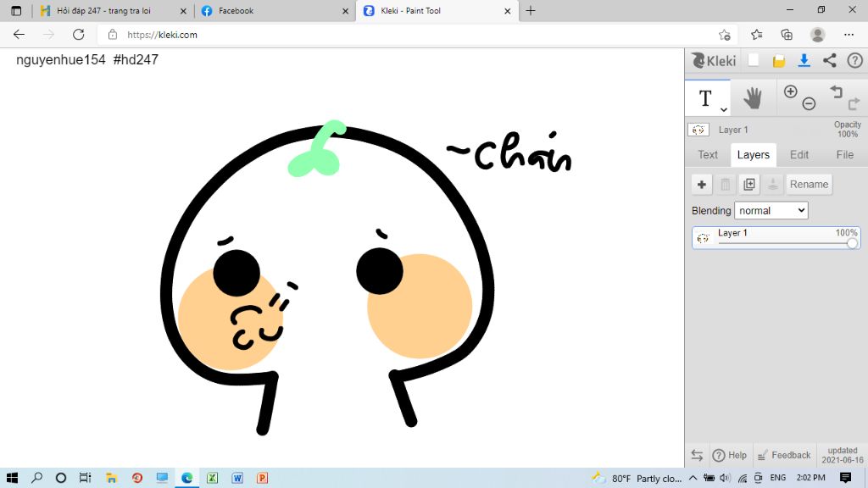Add this page to favorites with the star plus icon
The height and width of the screenshot is (488, 868).
pos(724,35)
